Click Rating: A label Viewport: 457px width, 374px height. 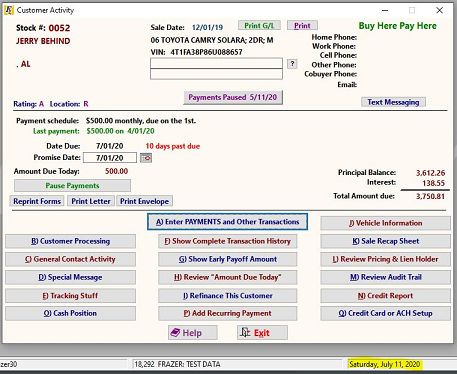28,104
